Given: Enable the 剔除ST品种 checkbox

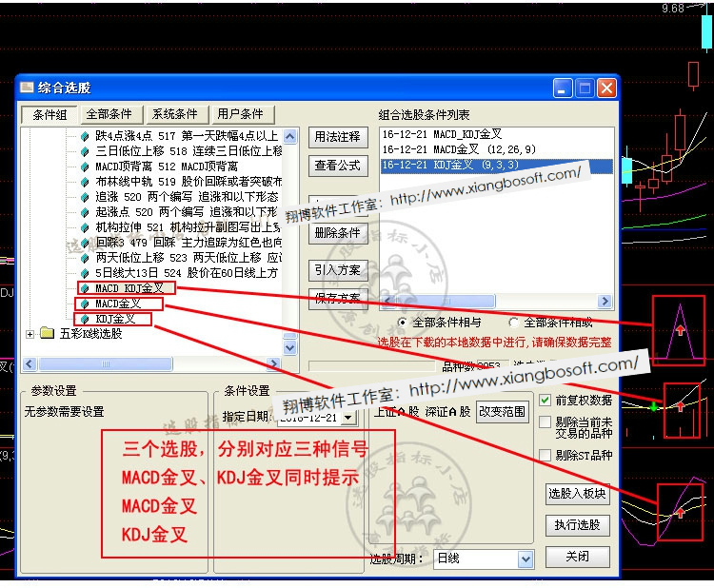Looking at the screenshot, I should [545, 455].
